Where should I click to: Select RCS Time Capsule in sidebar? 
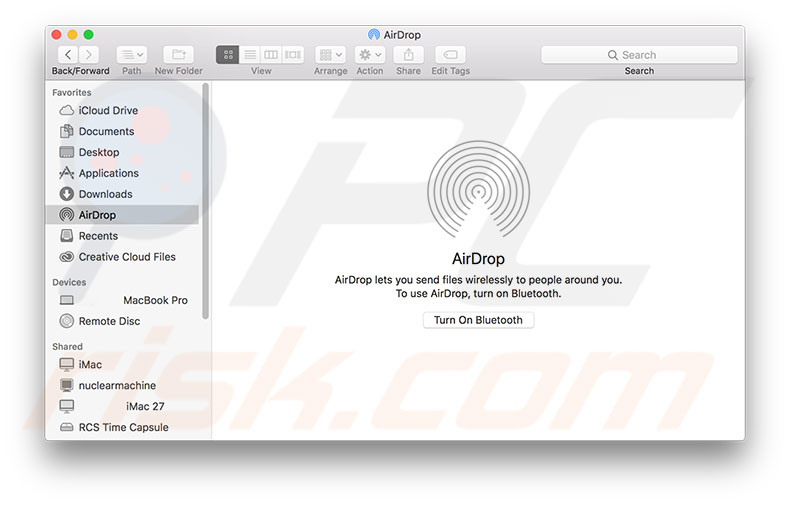coord(122,427)
